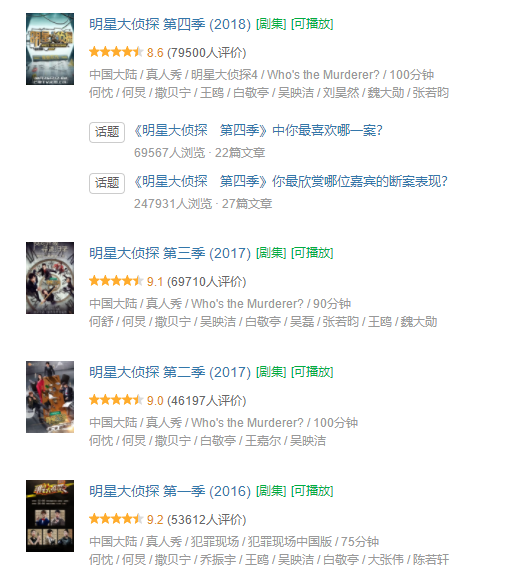This screenshot has width=525, height=579.
Task: Click the star rating icons for 第二季
Action: pyautogui.click(x=116, y=400)
